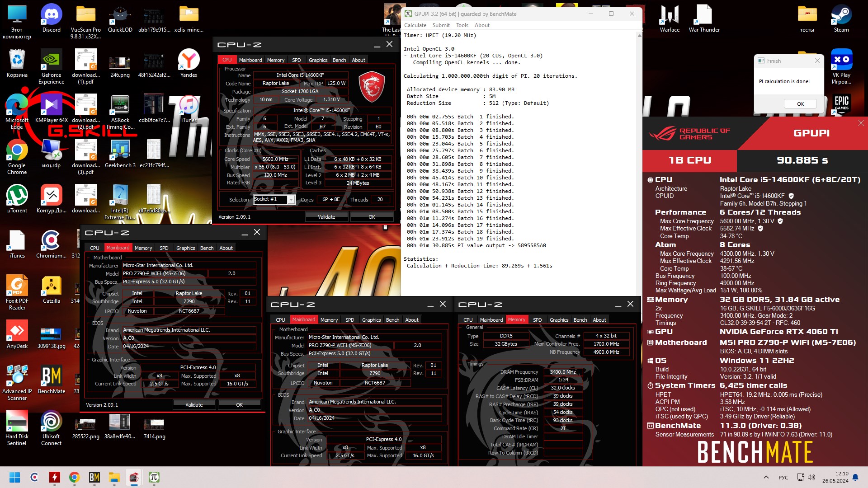Launch Ubisoft Connect shortcut
The height and width of the screenshot is (488, 868).
click(51, 428)
